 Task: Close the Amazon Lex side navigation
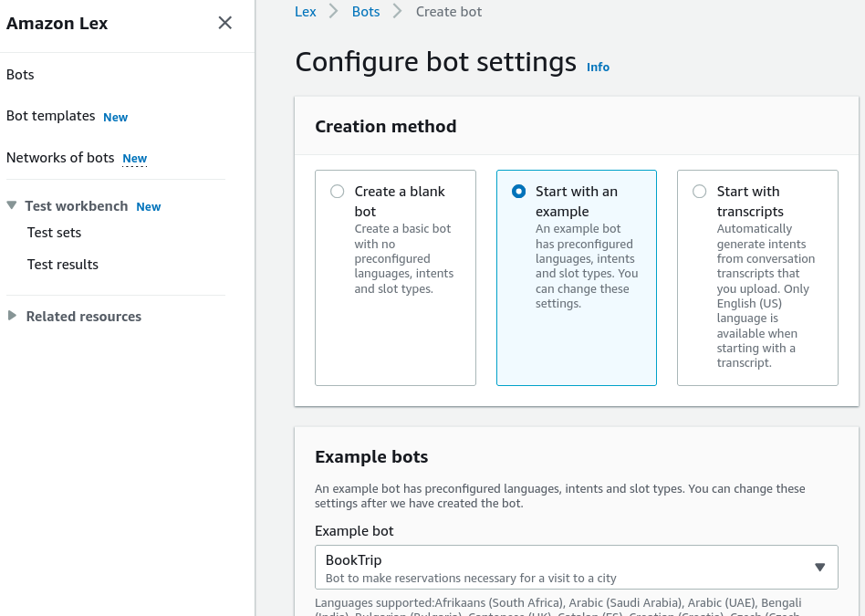(x=225, y=23)
